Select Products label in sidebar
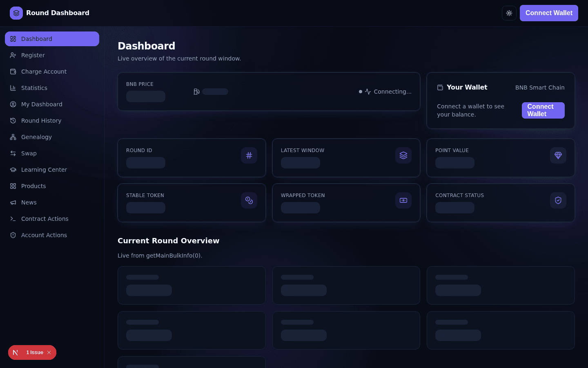Viewport: 588px width, 368px height. click(33, 186)
